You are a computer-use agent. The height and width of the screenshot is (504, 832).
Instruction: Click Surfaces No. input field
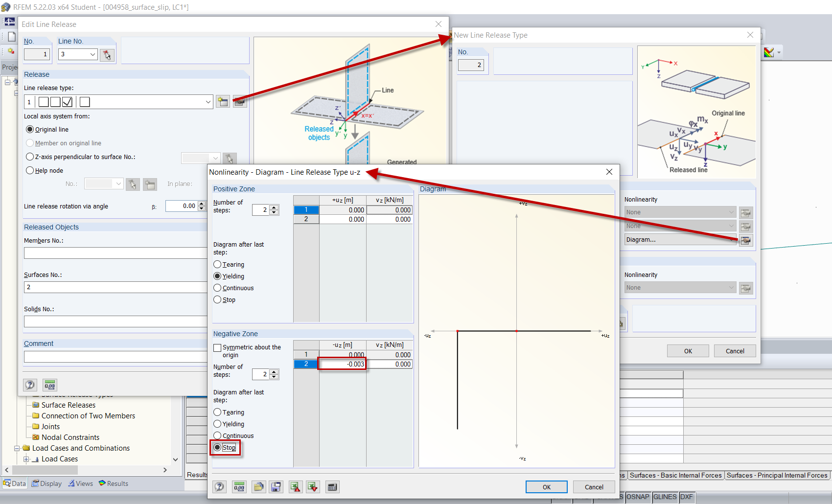116,287
